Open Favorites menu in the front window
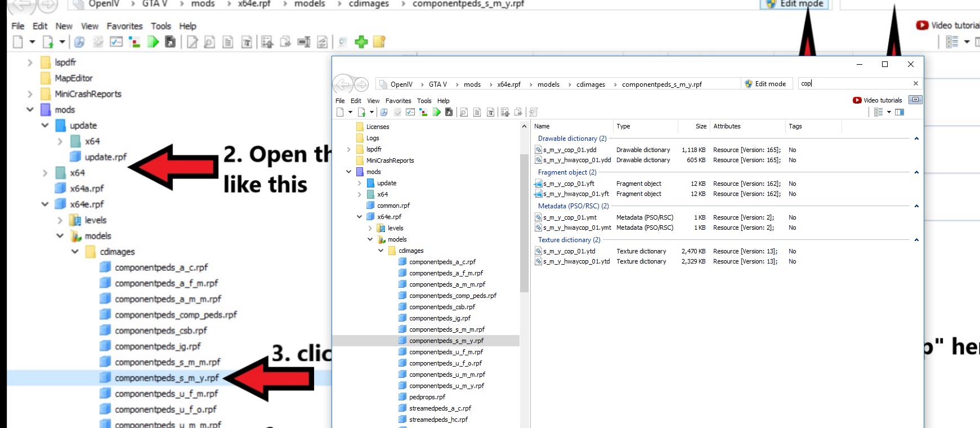 pyautogui.click(x=398, y=101)
